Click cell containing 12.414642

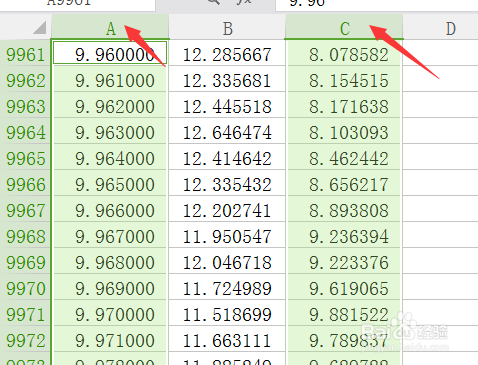(227, 157)
